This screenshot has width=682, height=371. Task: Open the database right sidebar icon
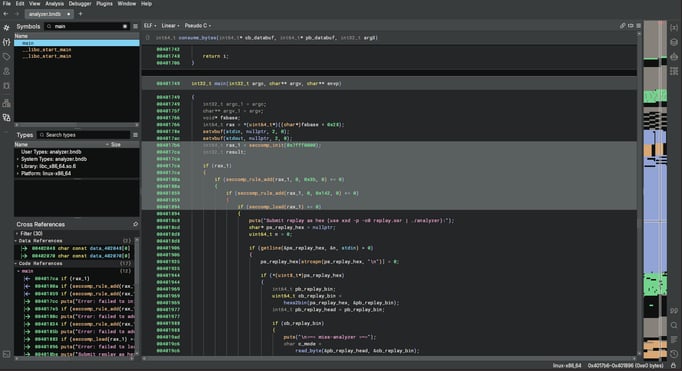coord(674,42)
